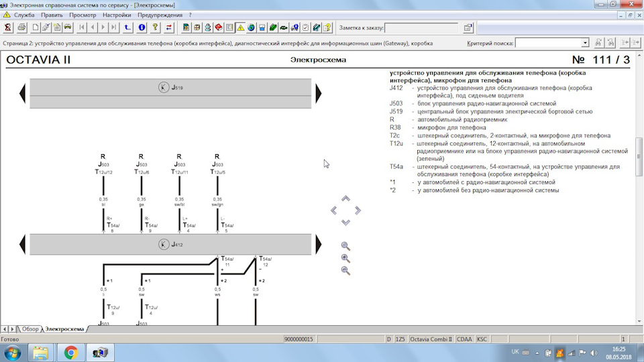This screenshot has height=362, width=644.
Task: Open the '?' help menu
Action: click(x=190, y=15)
